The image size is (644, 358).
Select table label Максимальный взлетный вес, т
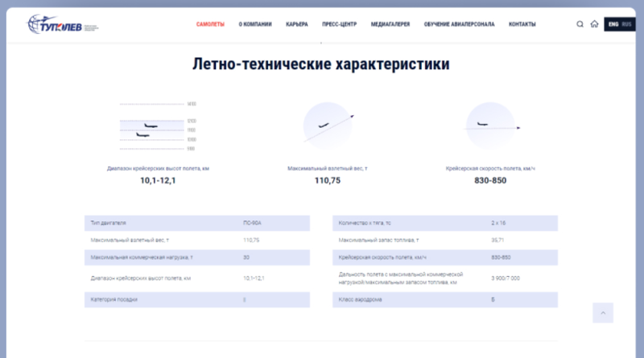click(x=130, y=241)
